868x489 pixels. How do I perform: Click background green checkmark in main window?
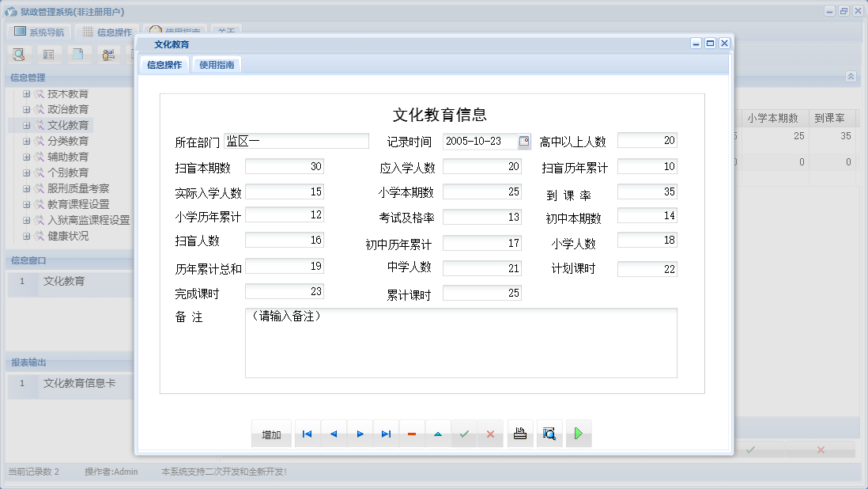click(750, 449)
